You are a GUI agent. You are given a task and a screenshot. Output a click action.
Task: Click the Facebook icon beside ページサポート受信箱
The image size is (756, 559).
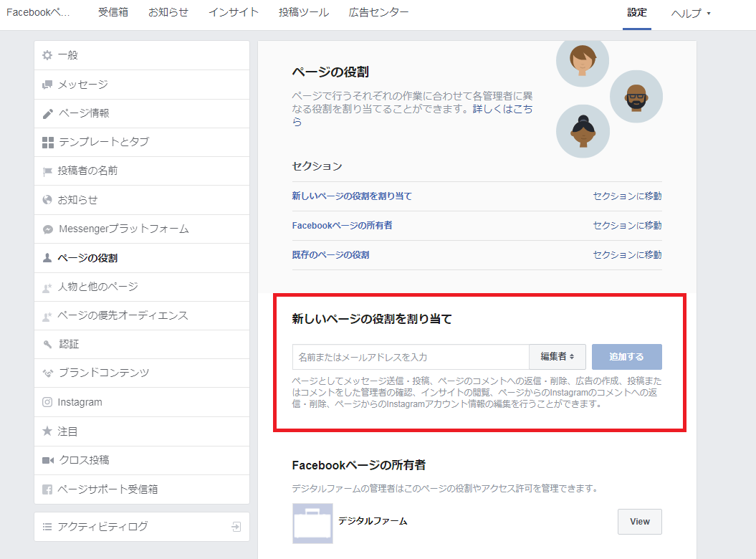tap(47, 489)
